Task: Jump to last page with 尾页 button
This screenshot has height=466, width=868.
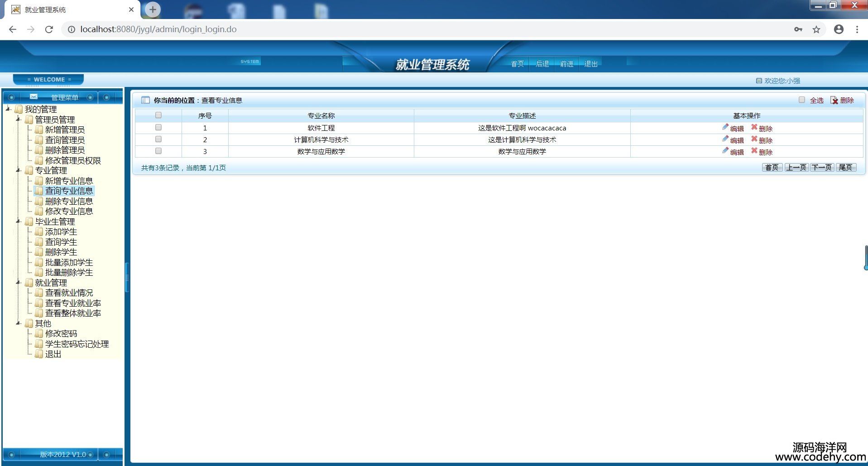Action: 845,168
